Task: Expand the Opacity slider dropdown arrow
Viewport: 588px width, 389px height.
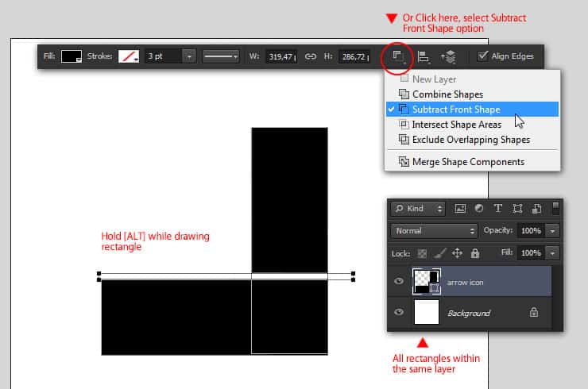Action: (552, 231)
